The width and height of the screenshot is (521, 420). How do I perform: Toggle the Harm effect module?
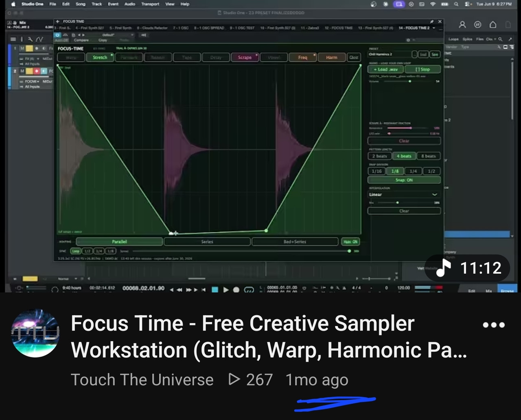(x=331, y=57)
